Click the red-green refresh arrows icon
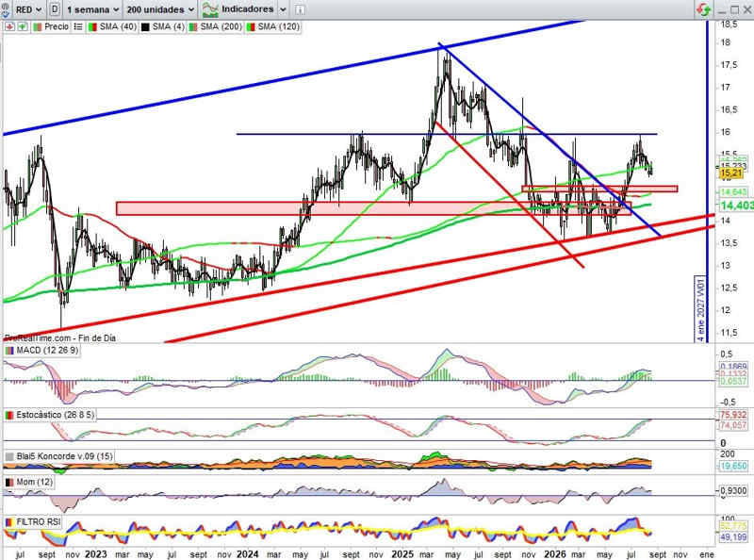This screenshot has height=560, width=754. 703,9
